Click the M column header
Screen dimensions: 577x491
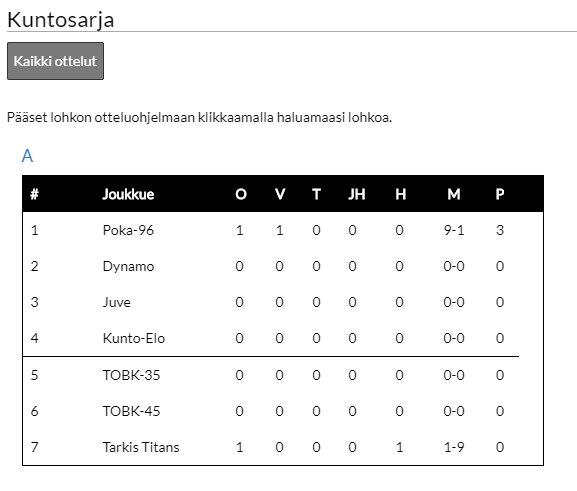coord(454,194)
